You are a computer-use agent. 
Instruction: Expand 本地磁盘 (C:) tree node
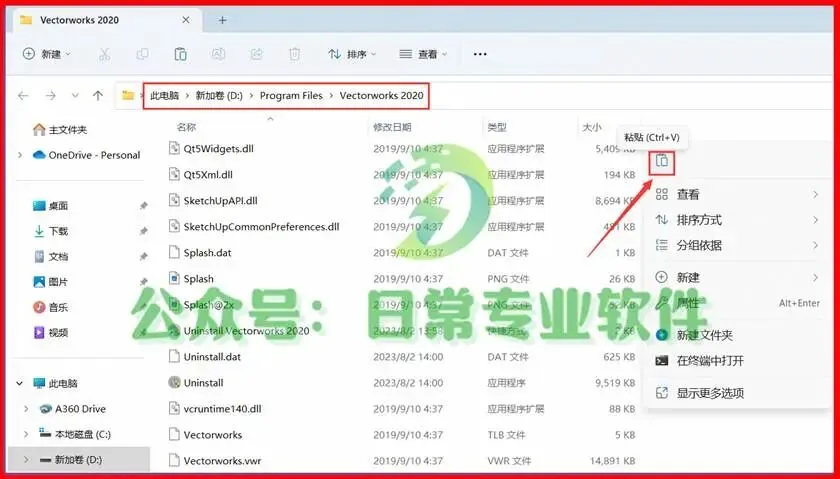tap(26, 435)
